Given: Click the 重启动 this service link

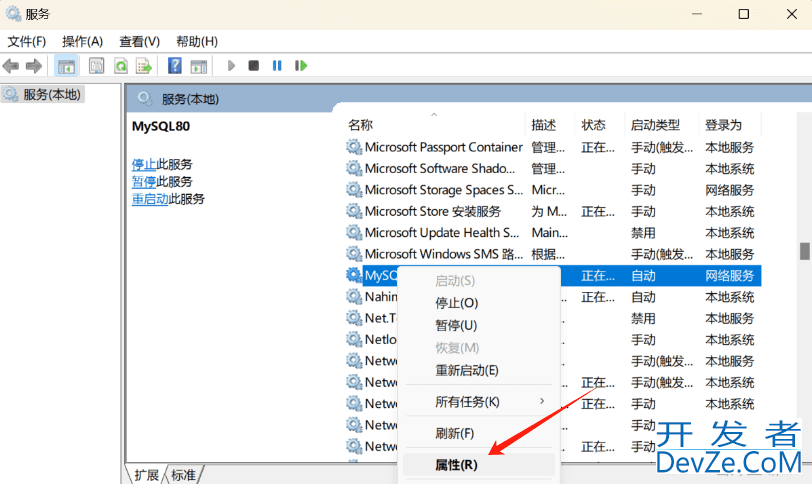Looking at the screenshot, I should 150,199.
